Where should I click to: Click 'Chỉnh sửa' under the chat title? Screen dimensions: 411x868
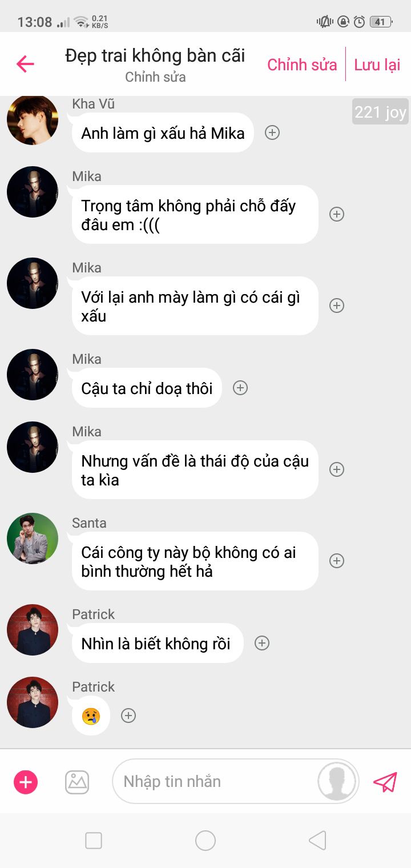pos(155,77)
